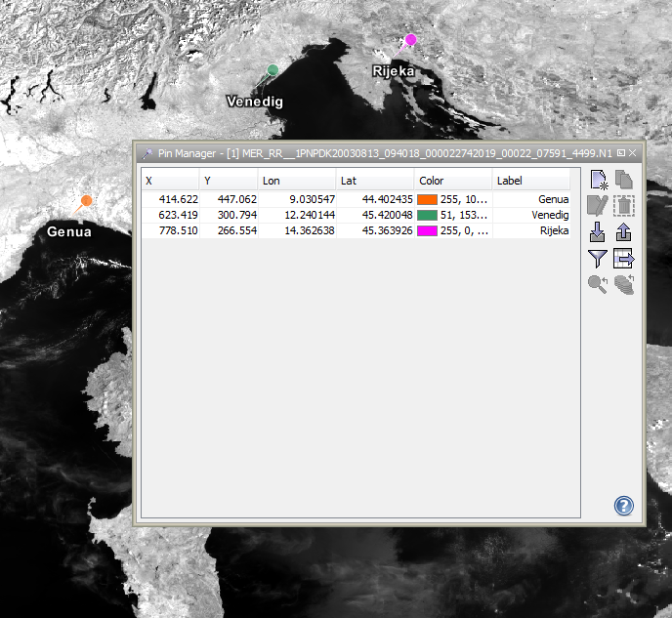The width and height of the screenshot is (672, 618).
Task: Click the New pin icon in Pin Manager
Action: pyautogui.click(x=598, y=180)
